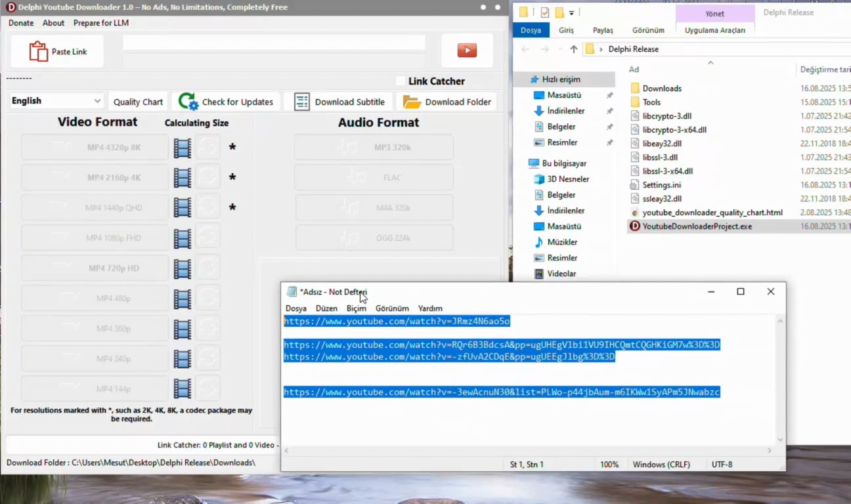Open the quick access toolbar dropdown arrow in Explorer
Image resolution: width=851 pixels, height=504 pixels.
pos(572,12)
